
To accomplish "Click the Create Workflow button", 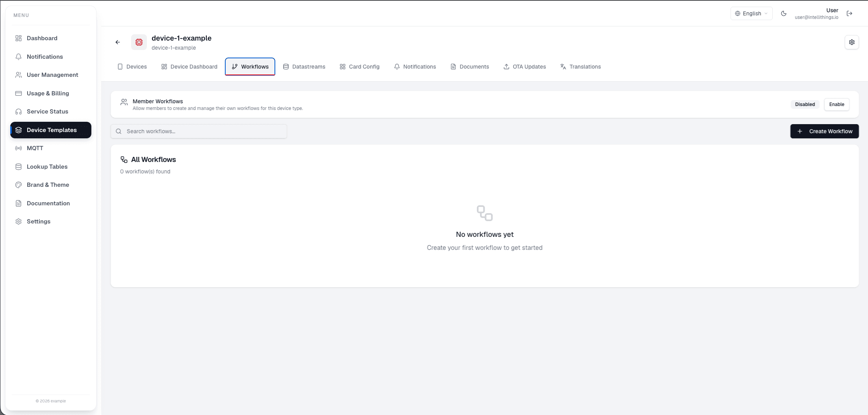I will [x=824, y=131].
